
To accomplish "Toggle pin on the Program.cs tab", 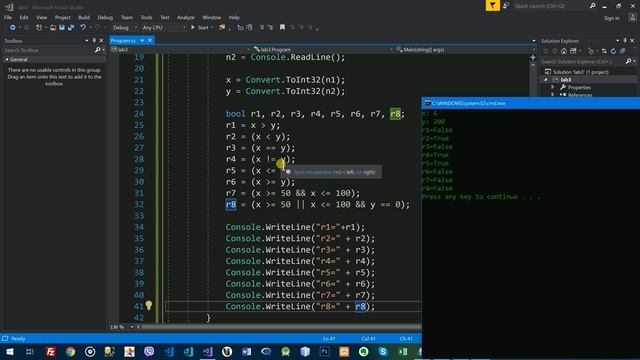I will [142, 40].
